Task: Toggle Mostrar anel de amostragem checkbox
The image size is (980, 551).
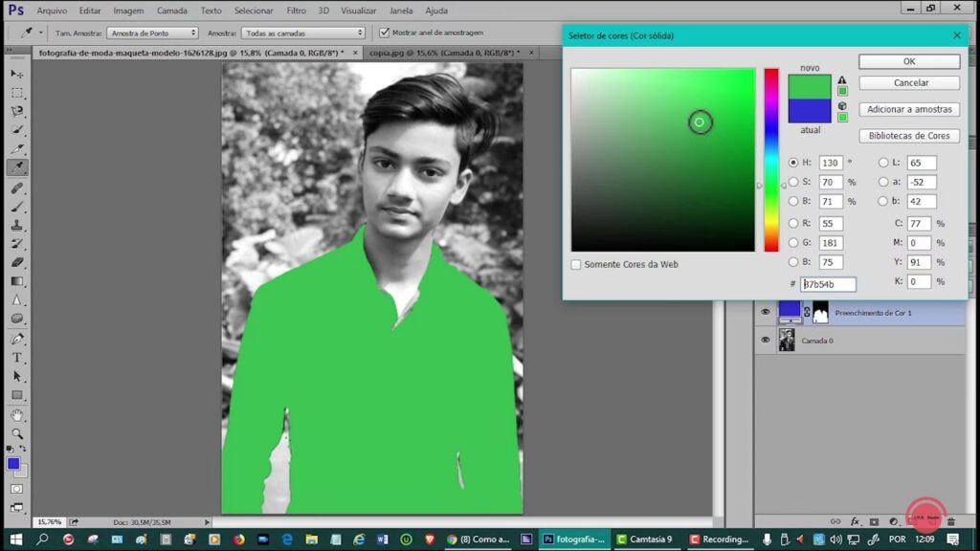Action: (x=385, y=33)
